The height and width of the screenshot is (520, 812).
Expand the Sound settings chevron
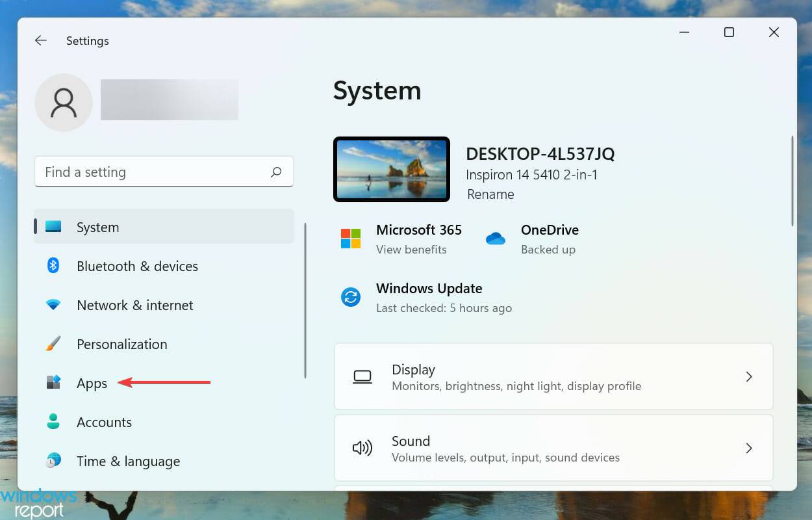pyautogui.click(x=749, y=448)
